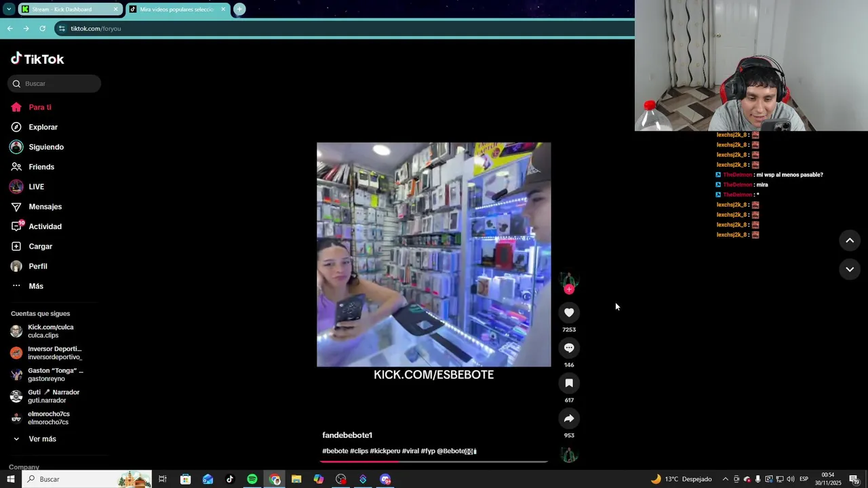Image resolution: width=868 pixels, height=488 pixels.
Task: Click the tiktok.com/foryou address bar
Action: click(344, 28)
